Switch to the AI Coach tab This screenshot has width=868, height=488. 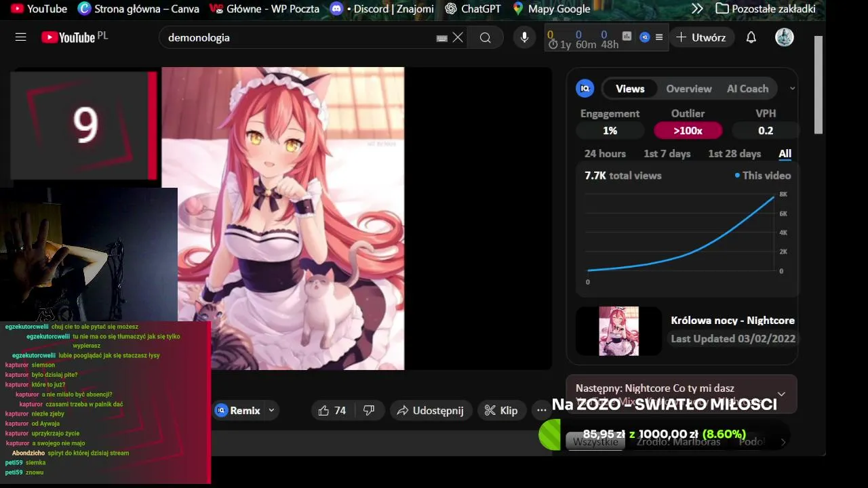(747, 89)
